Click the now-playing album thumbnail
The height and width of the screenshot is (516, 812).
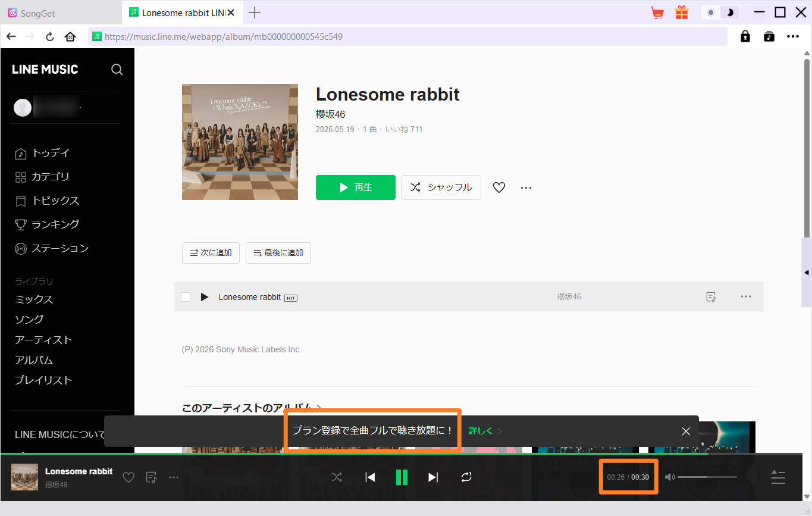[24, 477]
